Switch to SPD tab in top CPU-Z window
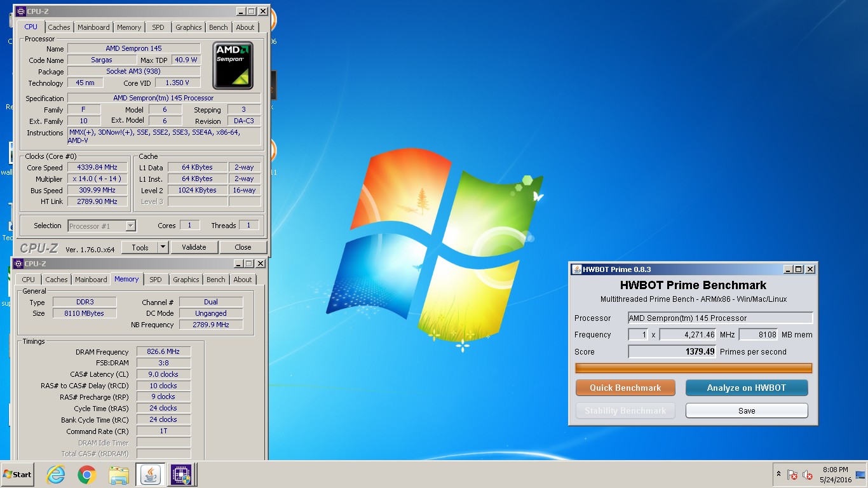The image size is (868, 488). click(158, 27)
